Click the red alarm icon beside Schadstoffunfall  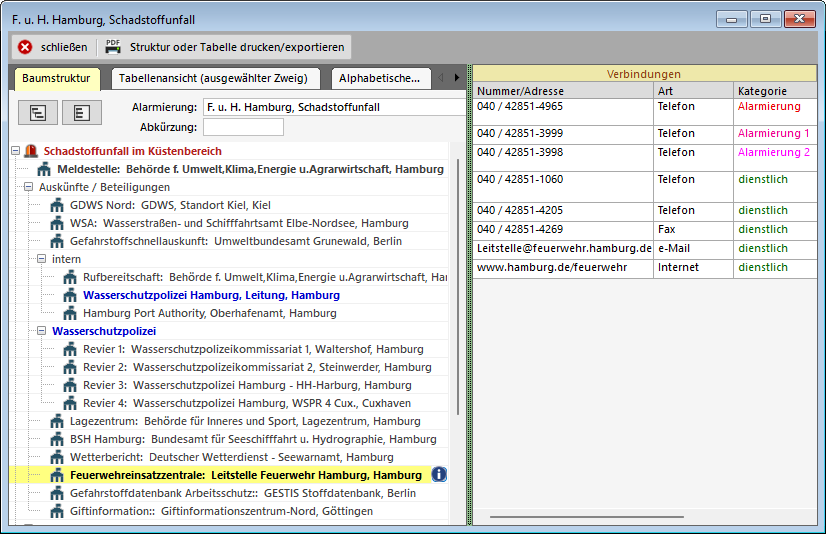click(30, 151)
